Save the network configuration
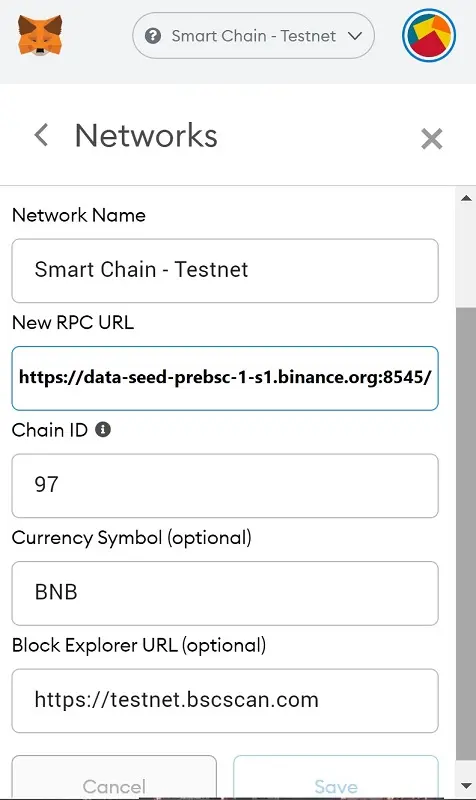476x800 pixels. coord(336,778)
